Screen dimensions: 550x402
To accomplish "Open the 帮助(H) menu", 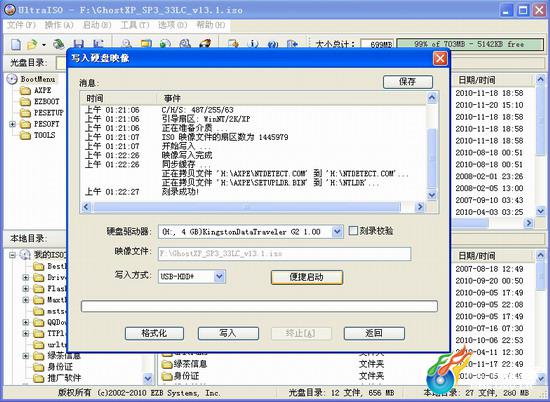I will point(210,25).
